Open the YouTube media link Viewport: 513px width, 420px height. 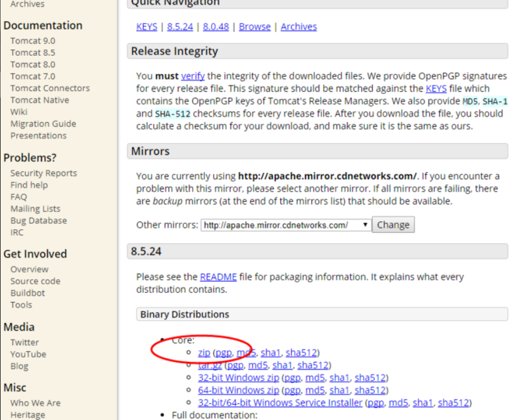click(28, 354)
